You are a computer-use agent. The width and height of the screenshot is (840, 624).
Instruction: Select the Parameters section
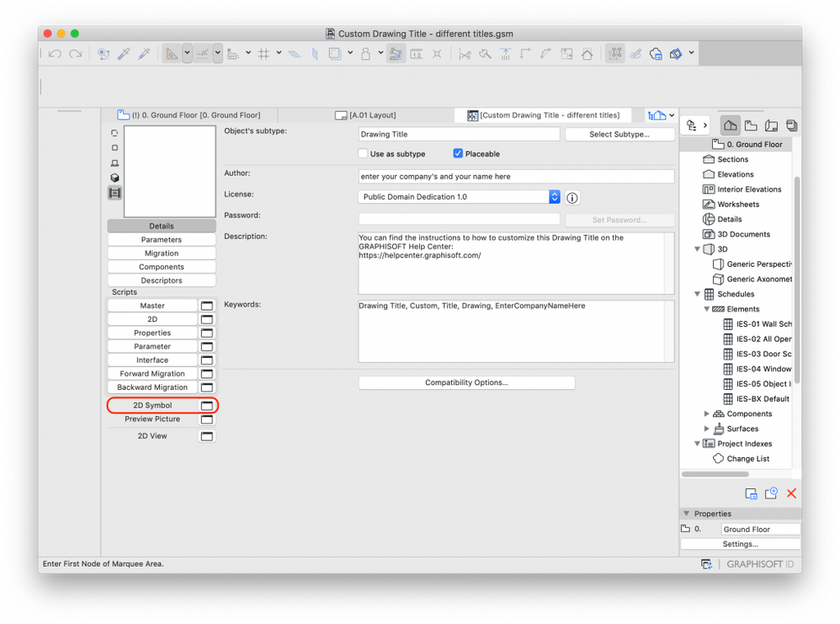pyautogui.click(x=162, y=240)
